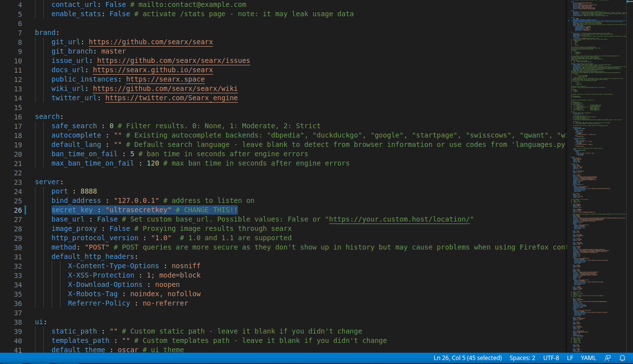633x364 pixels.
Task: Open the notifications bell in status bar
Action: pyautogui.click(x=622, y=358)
